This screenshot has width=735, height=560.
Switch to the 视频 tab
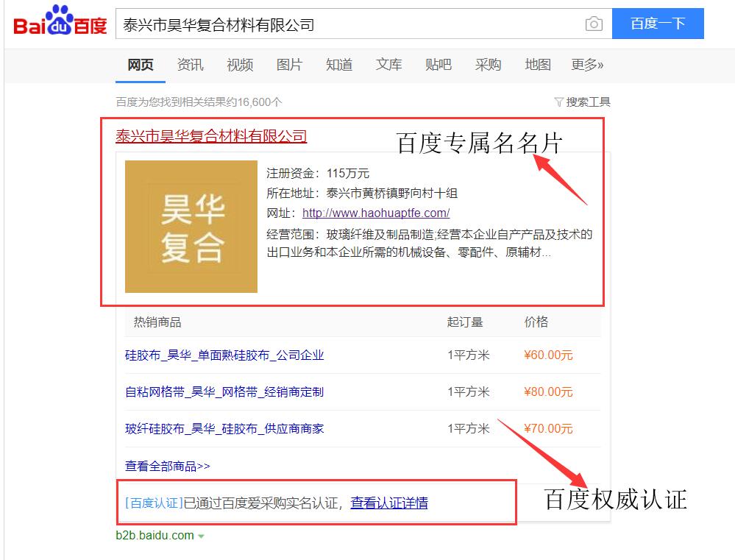tap(239, 65)
